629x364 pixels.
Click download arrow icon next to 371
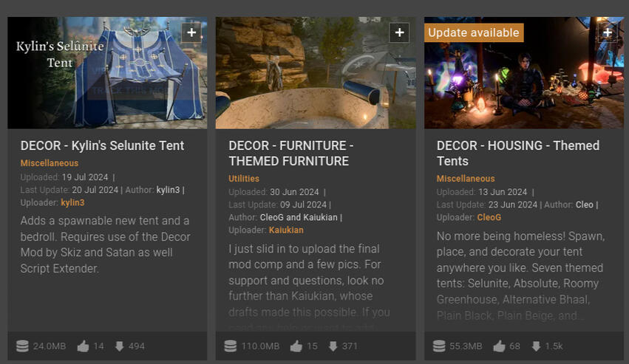pyautogui.click(x=333, y=346)
